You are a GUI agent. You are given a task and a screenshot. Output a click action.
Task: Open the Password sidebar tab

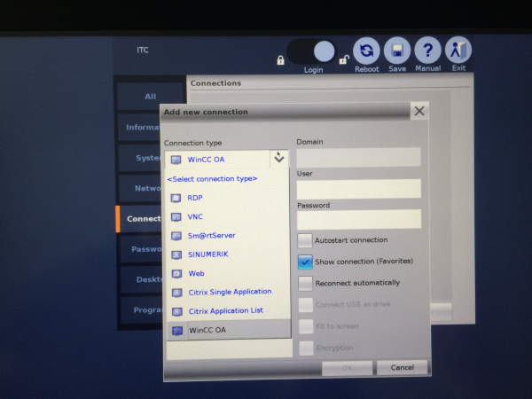pyautogui.click(x=141, y=249)
